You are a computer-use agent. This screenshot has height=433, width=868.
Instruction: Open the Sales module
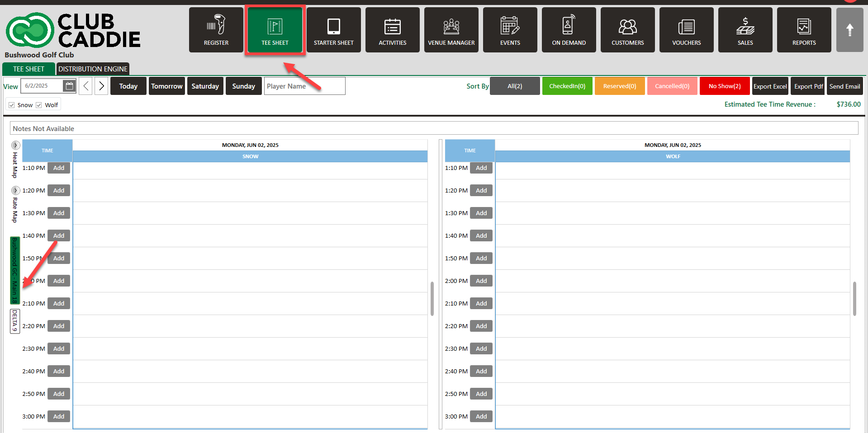tap(745, 30)
